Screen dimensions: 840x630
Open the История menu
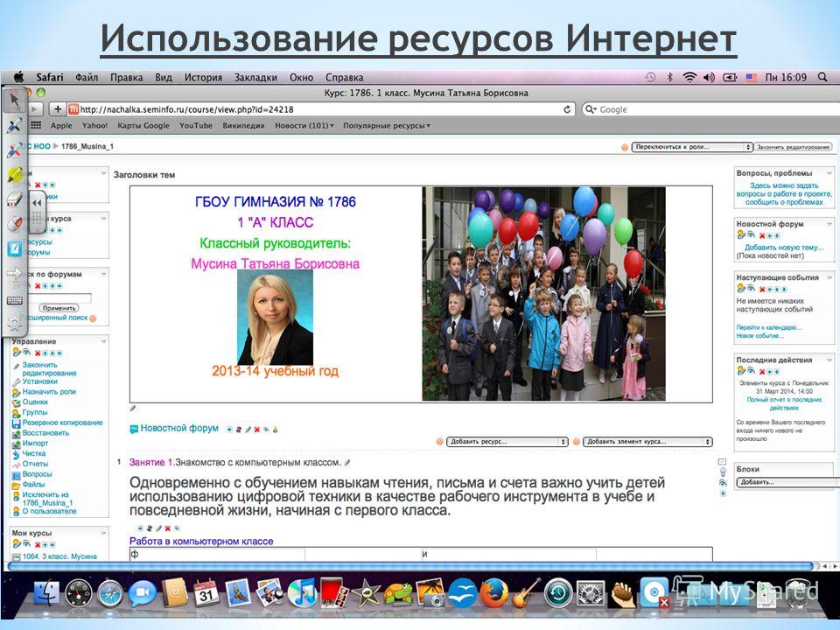(203, 77)
